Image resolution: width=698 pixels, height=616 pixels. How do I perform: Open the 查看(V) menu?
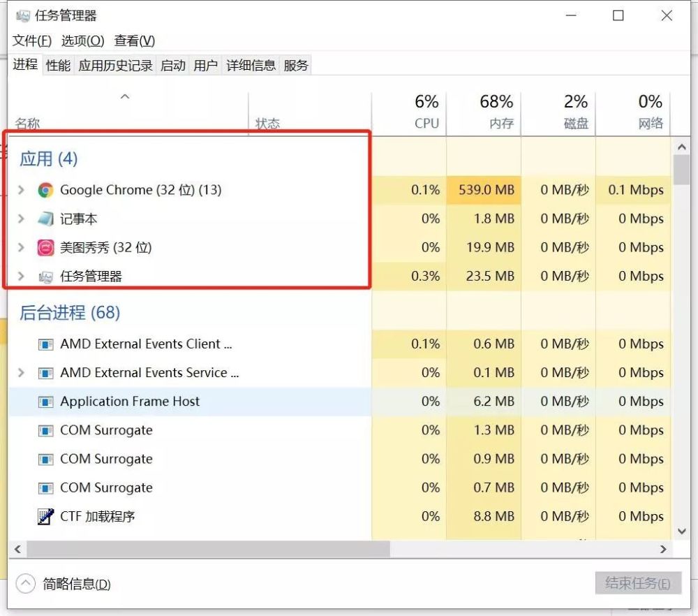[x=135, y=41]
